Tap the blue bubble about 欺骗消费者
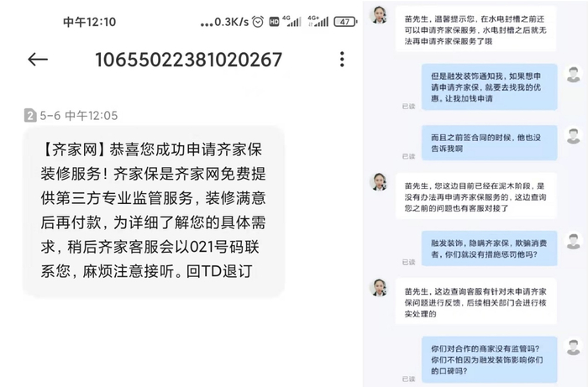Viewport: 588px width, 387px height. click(x=489, y=248)
